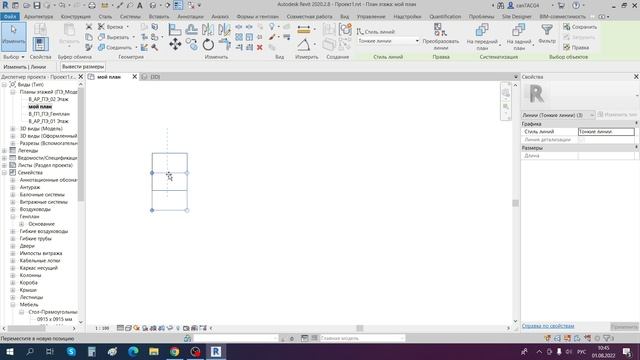Screen dimensions: 640x360
Task: Open Microsoft Edge from taskbar
Action: click(x=133, y=351)
